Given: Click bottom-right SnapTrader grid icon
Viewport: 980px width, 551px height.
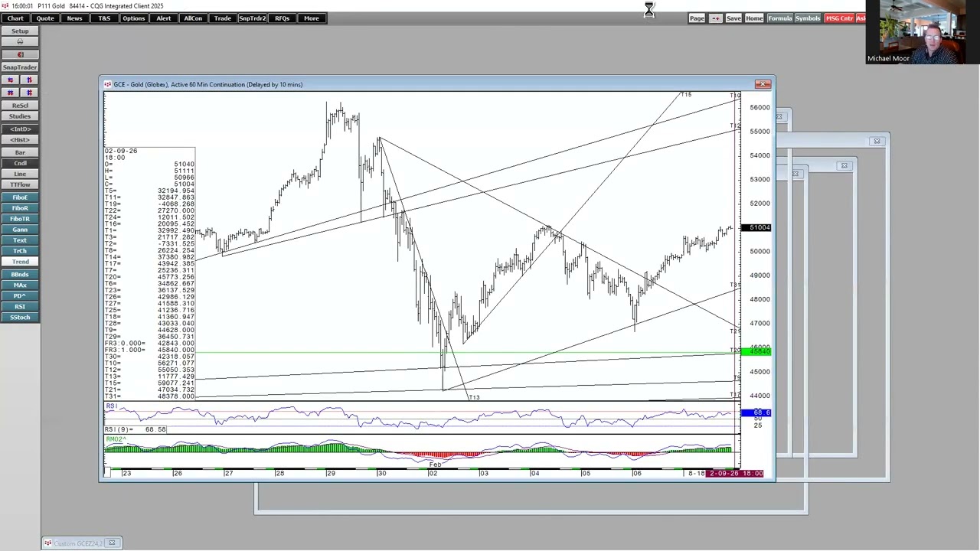Looking at the screenshot, I should 29,93.
